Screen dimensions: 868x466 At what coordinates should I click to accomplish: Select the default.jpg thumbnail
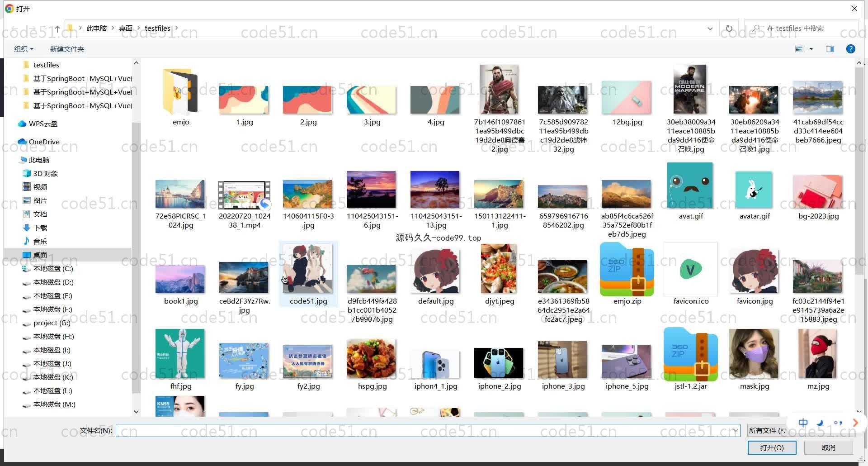[435, 271]
